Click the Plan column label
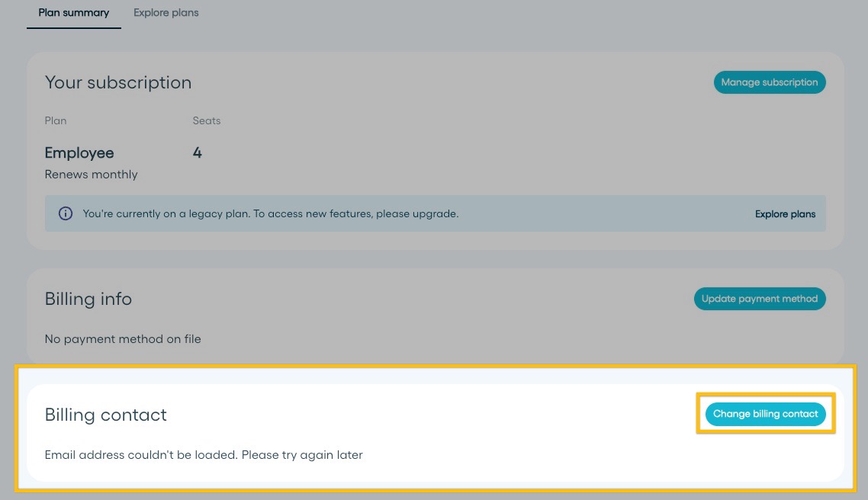868x500 pixels. [x=56, y=120]
